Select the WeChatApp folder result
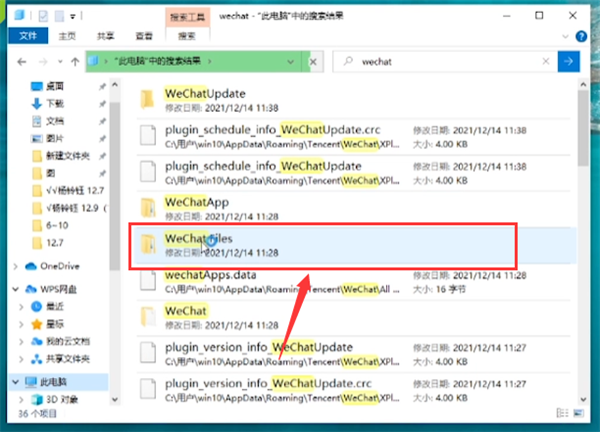 click(x=354, y=209)
